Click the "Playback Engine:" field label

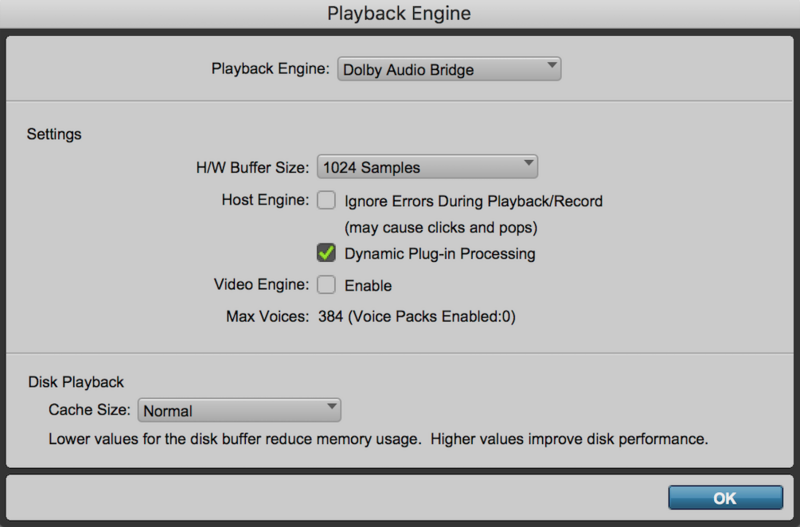(270, 69)
